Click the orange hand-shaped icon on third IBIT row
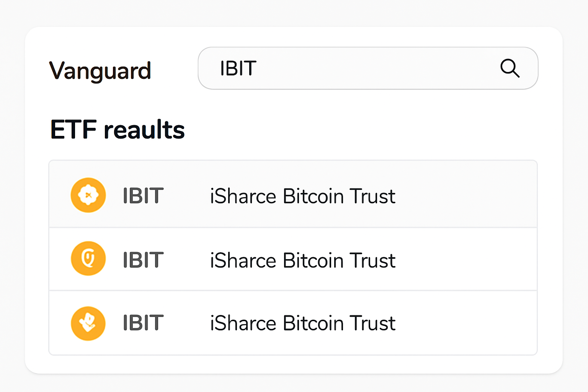 [x=88, y=323]
